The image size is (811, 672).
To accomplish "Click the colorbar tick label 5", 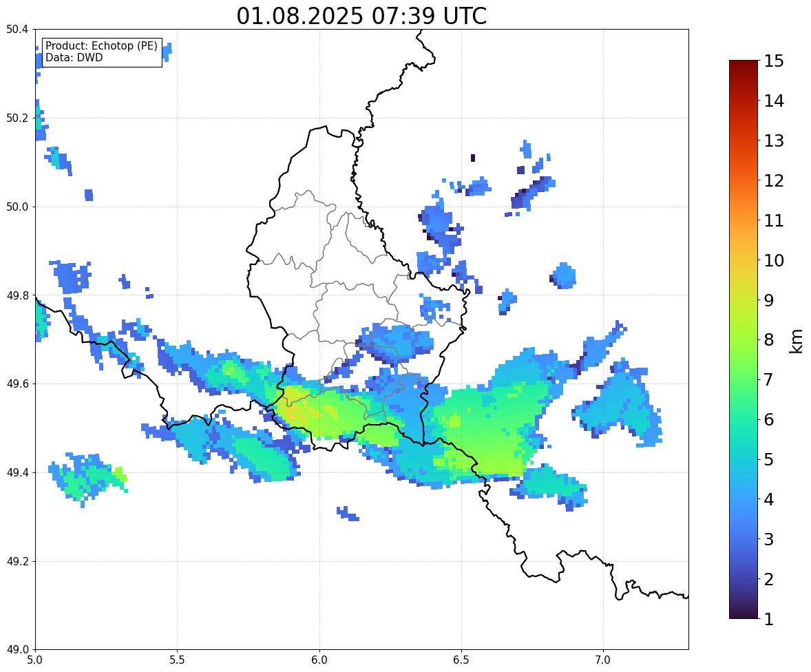I will 768,459.
